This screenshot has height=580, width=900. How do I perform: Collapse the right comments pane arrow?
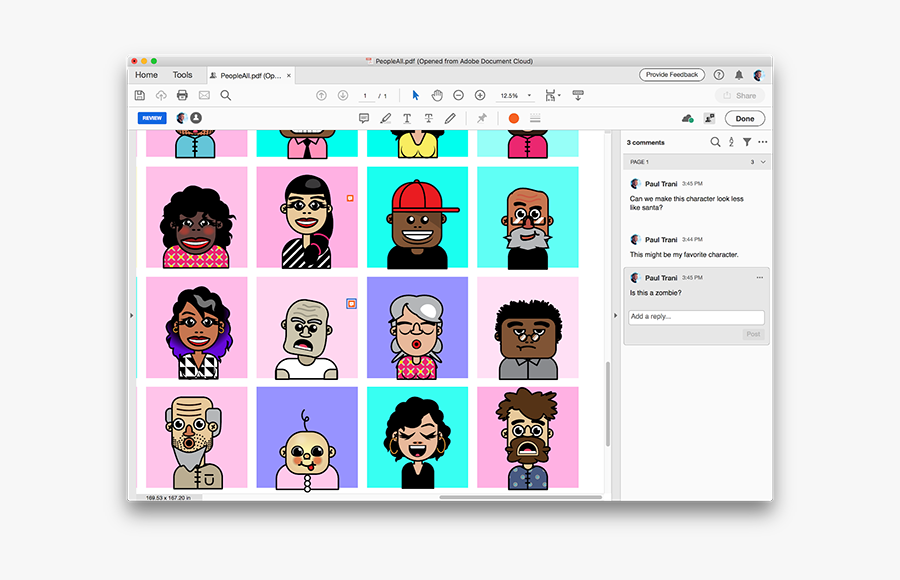click(615, 315)
